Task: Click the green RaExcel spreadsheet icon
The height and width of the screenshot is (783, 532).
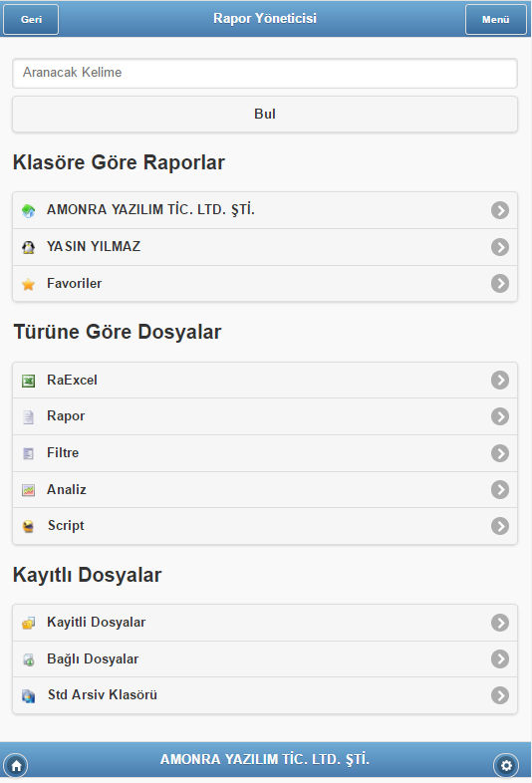Action: pyautogui.click(x=29, y=381)
